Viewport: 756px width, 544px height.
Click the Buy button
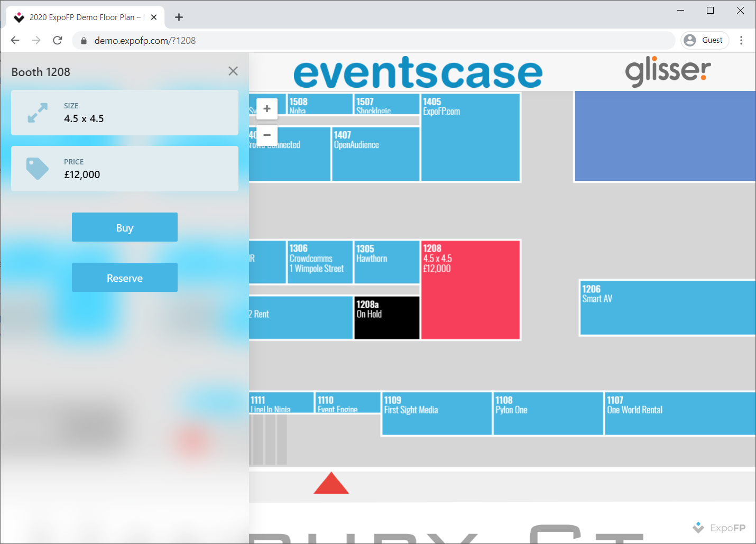point(125,227)
